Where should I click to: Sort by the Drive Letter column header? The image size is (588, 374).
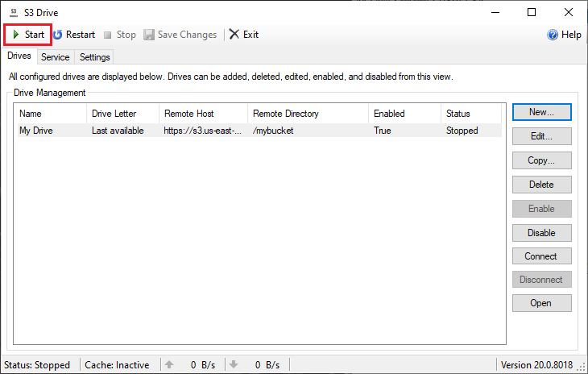coord(122,114)
